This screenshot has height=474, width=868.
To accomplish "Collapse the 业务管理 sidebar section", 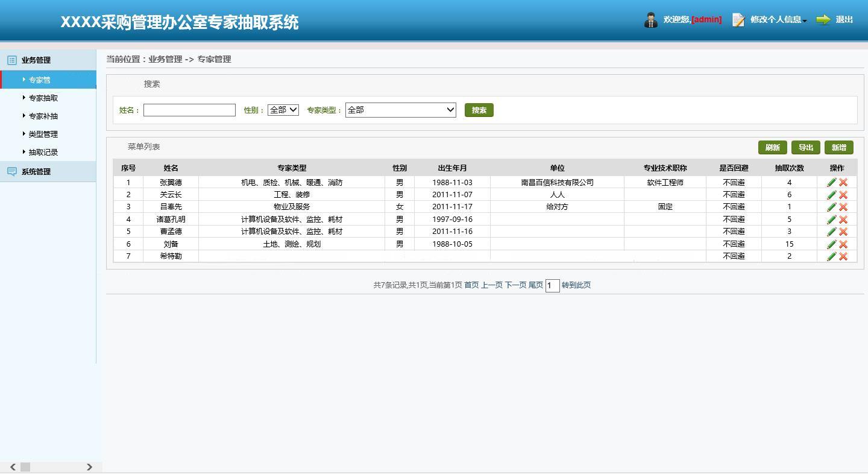I will click(x=48, y=60).
